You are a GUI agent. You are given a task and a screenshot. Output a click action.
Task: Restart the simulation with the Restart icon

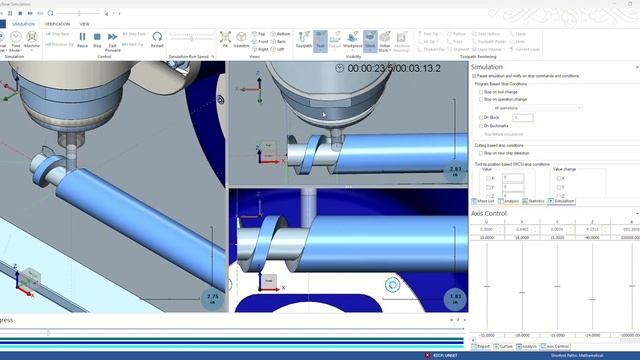coord(157,40)
